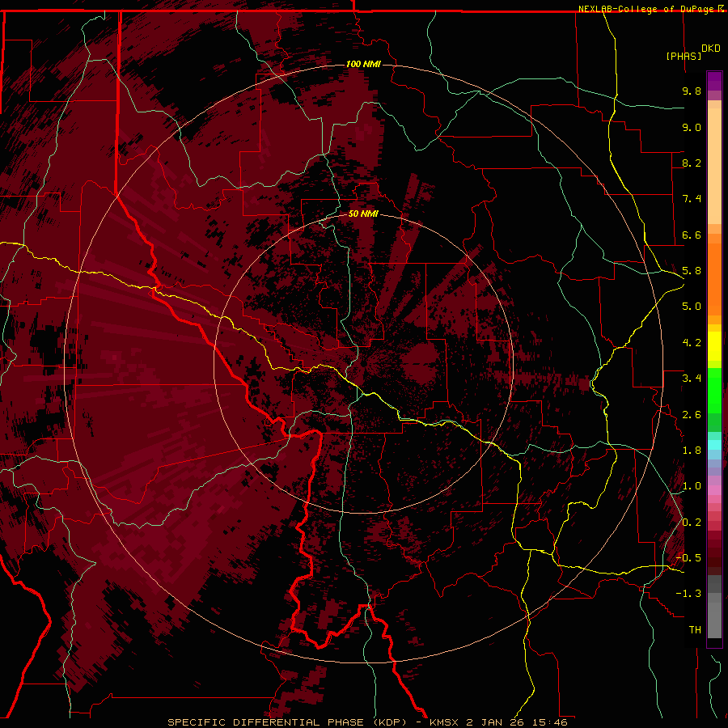Click the 100 NMI range ring label
This screenshot has width=728, height=728.
pyautogui.click(x=363, y=64)
